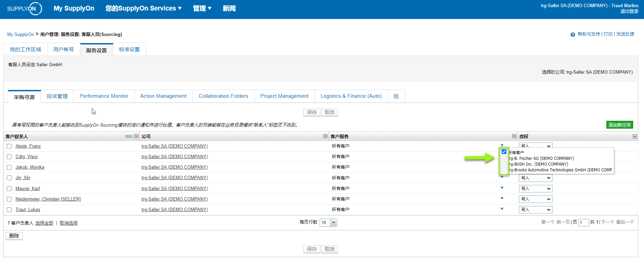Click the 最后一个 pagination link

[x=625, y=222]
